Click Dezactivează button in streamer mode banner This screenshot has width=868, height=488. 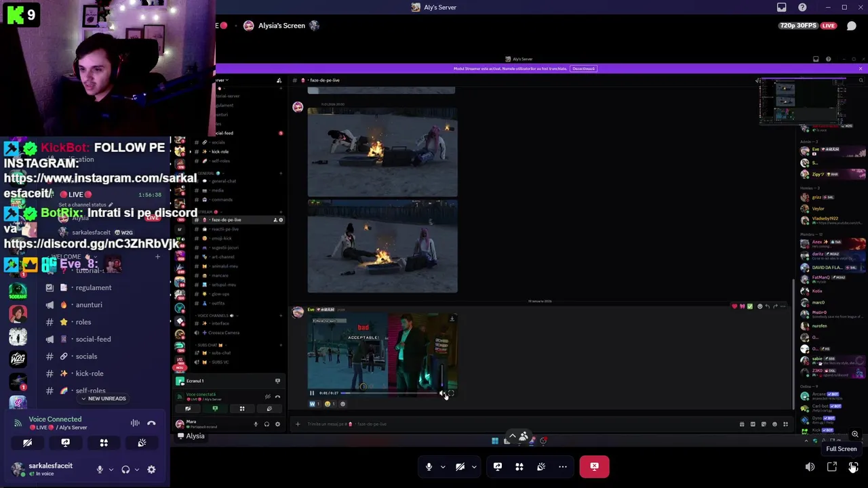[583, 68]
